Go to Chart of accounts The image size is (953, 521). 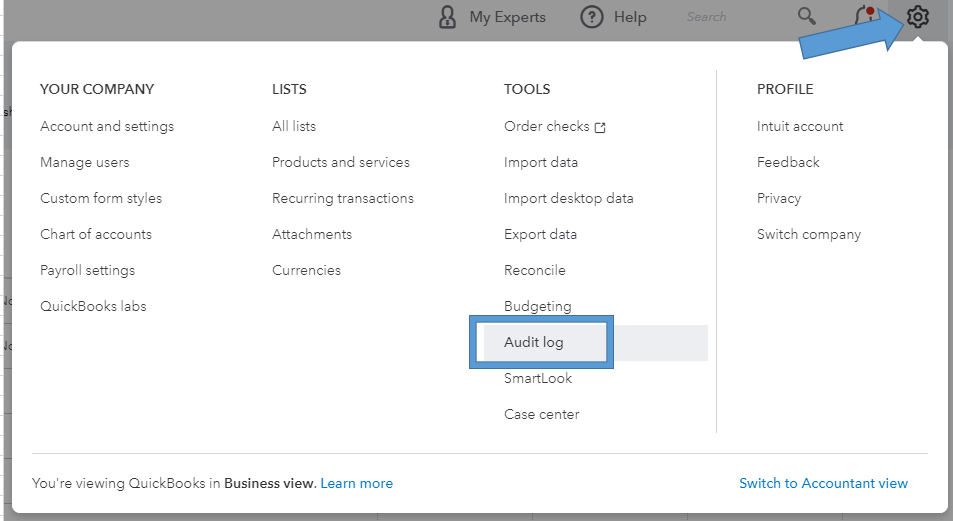pos(96,234)
